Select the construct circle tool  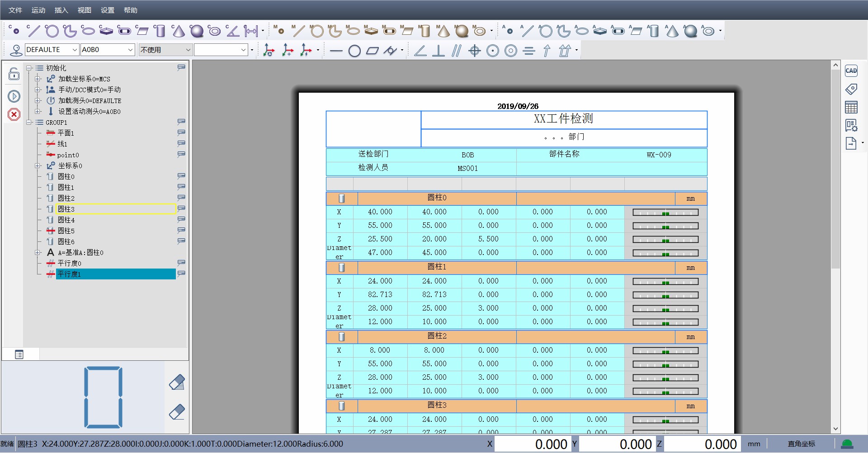click(x=52, y=31)
